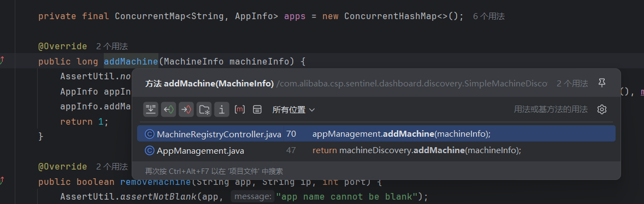Click the 再次按 Ctrl+Alt+F7 footer hint
This screenshot has height=204, width=644.
click(214, 171)
